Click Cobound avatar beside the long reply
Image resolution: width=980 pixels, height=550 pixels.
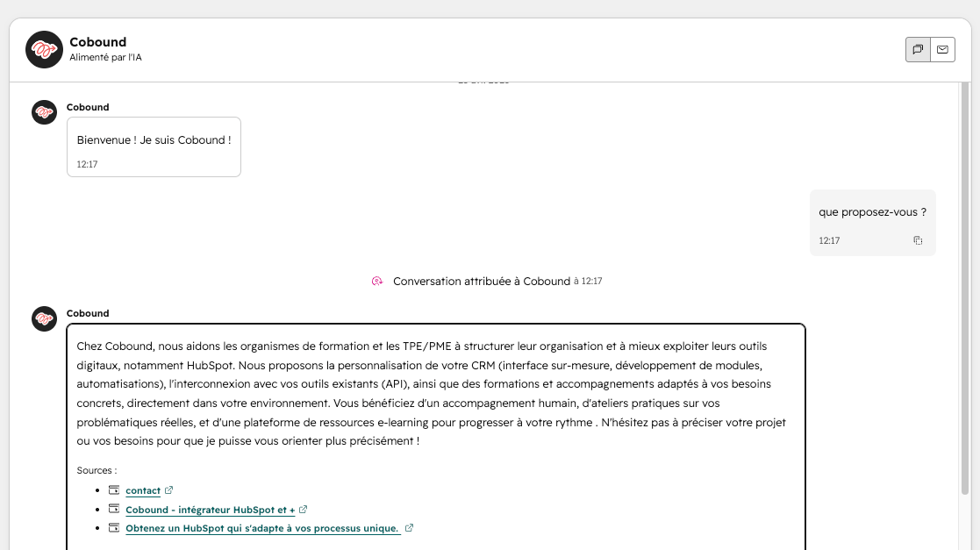click(44, 318)
